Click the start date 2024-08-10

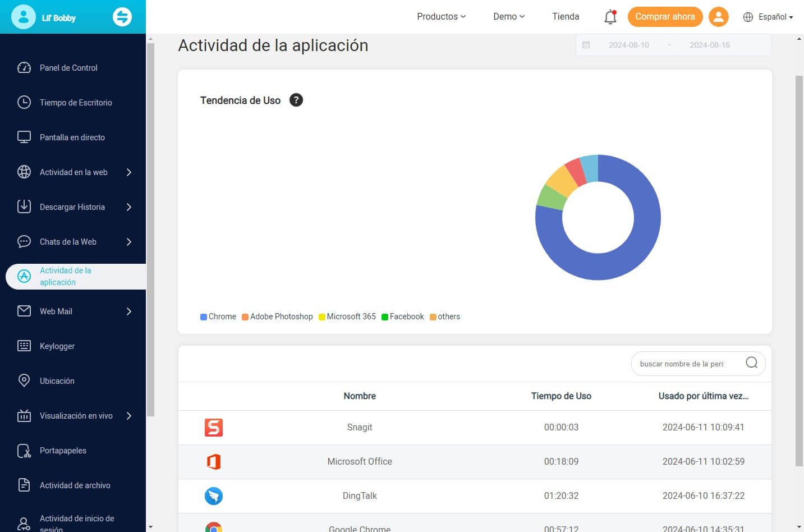pos(629,45)
